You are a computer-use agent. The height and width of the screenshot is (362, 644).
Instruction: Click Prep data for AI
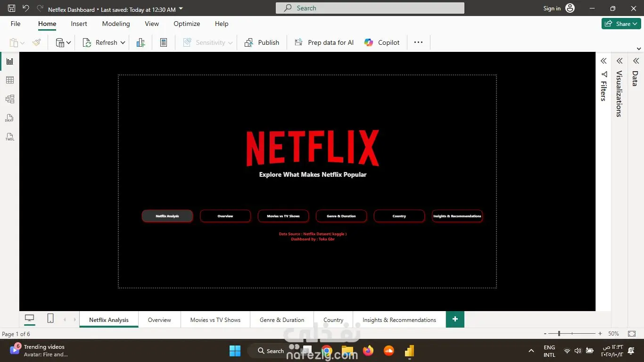324,42
